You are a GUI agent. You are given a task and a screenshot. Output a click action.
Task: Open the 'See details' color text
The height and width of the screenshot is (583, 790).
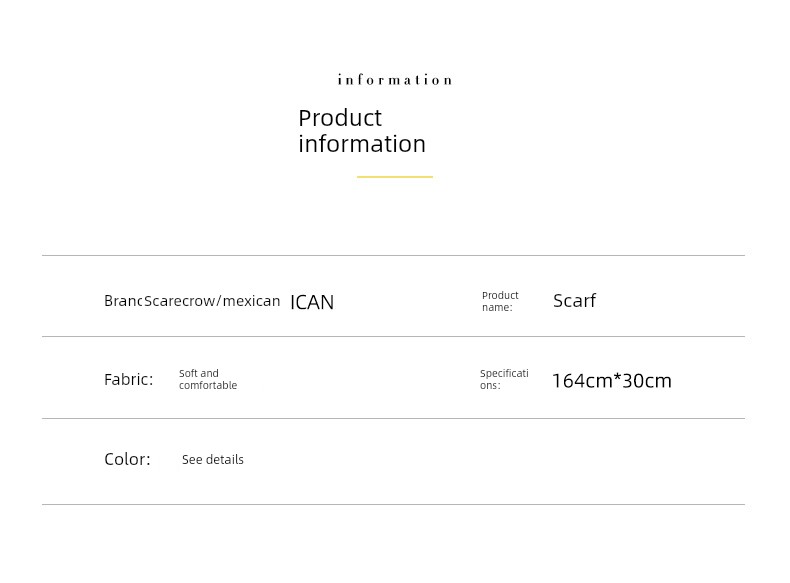click(x=213, y=460)
